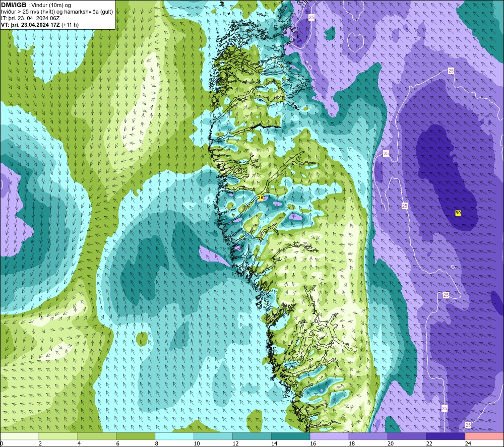Click the 6–8 m/s olive green legend swatch

[x=136, y=436]
